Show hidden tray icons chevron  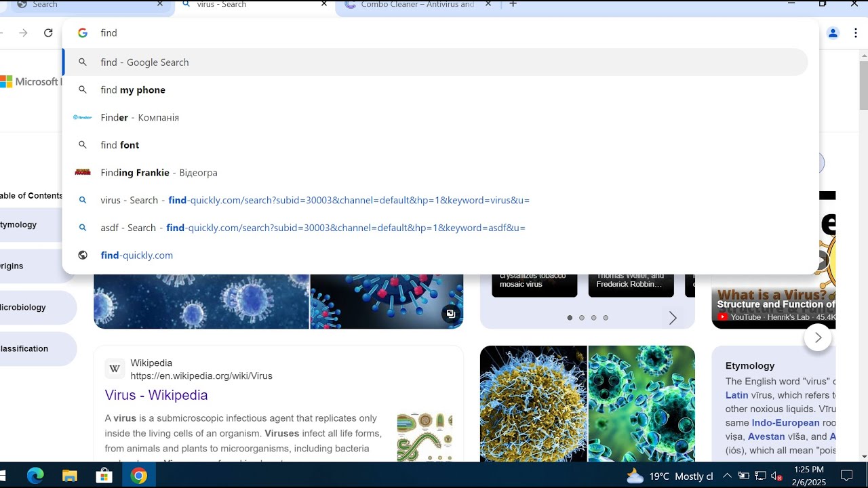(x=727, y=476)
